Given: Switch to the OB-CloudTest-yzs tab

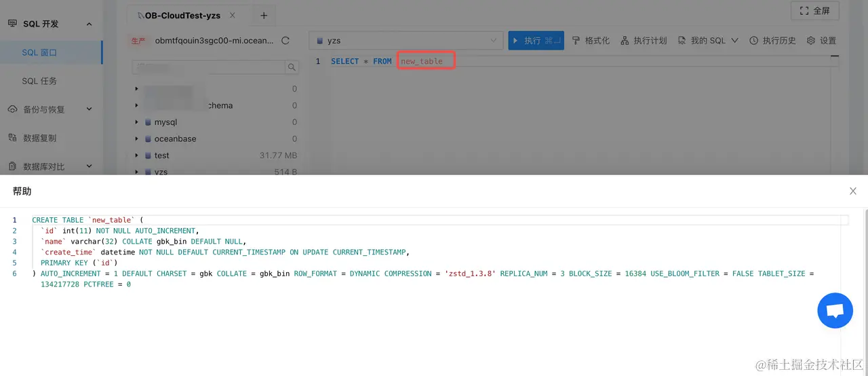Looking at the screenshot, I should coord(182,16).
